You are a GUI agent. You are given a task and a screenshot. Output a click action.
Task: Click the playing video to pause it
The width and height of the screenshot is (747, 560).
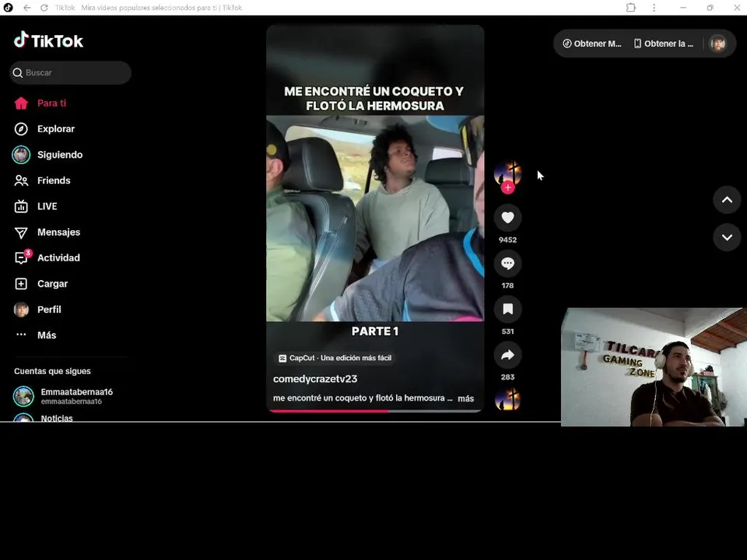click(x=375, y=219)
